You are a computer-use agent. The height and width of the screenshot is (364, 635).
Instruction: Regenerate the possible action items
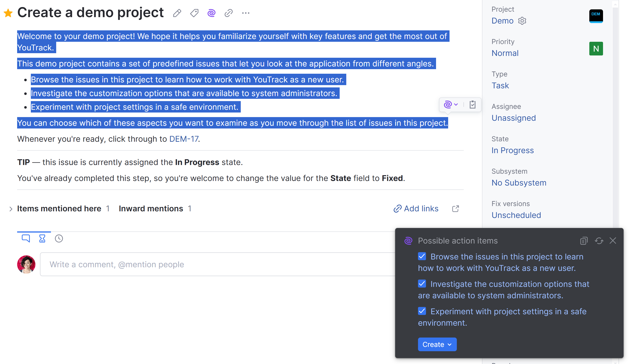tap(599, 241)
